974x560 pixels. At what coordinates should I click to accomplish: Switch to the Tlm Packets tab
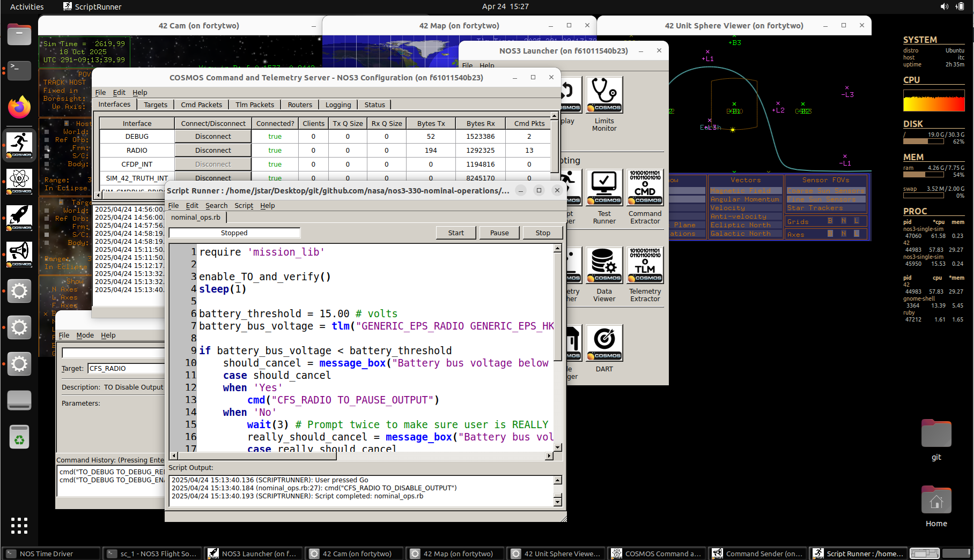click(x=255, y=105)
